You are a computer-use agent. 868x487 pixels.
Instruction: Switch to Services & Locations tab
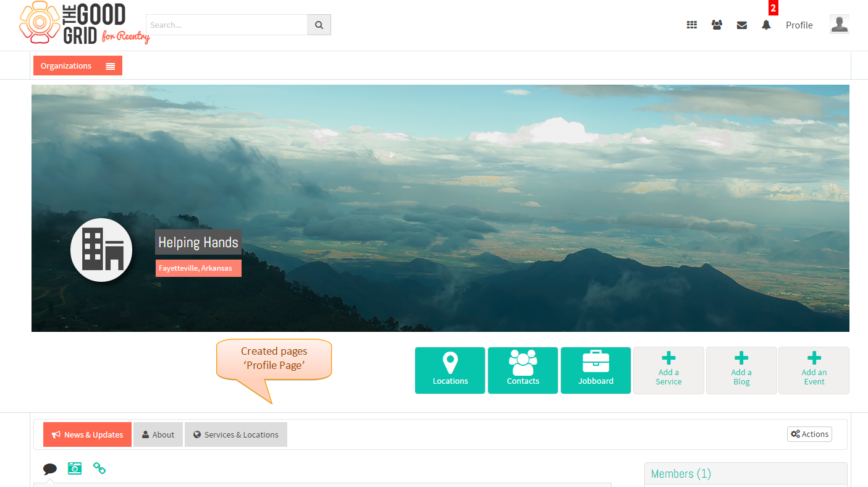(236, 434)
